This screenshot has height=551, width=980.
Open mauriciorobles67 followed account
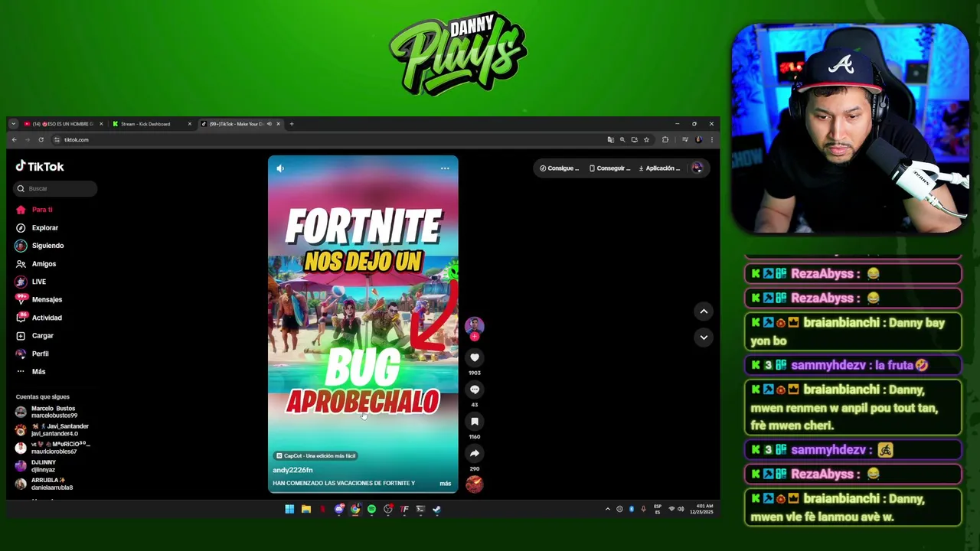point(52,448)
